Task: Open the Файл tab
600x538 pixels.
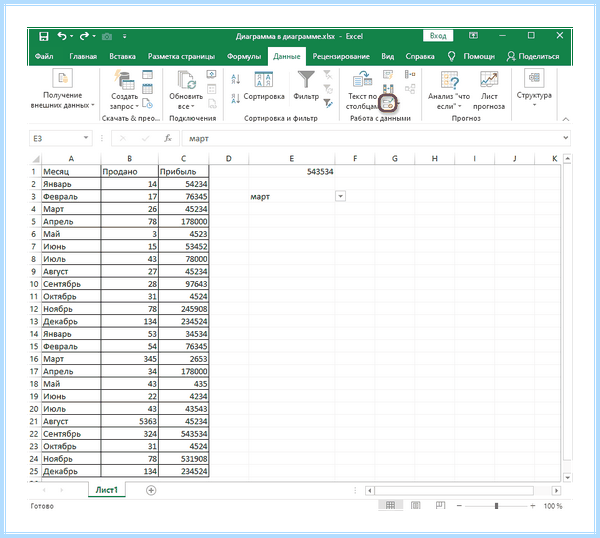Action: pyautogui.click(x=44, y=57)
